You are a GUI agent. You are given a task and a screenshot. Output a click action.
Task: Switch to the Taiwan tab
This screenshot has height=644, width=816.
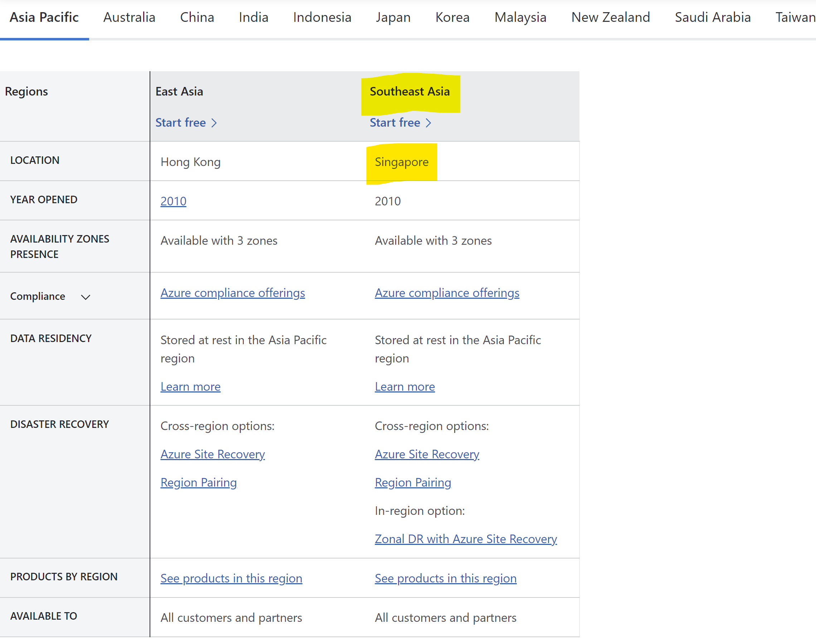tap(795, 17)
